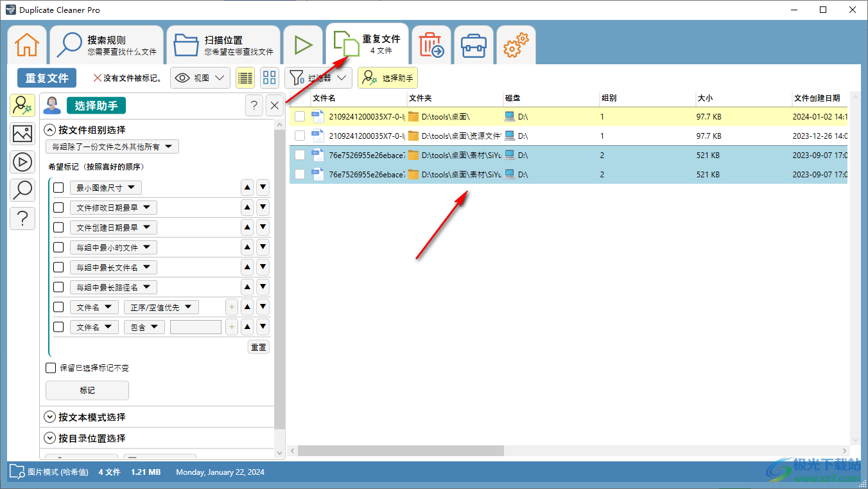Image resolution: width=868 pixels, height=489 pixels.
Task: Close the 选择助手 panel
Action: click(x=274, y=105)
